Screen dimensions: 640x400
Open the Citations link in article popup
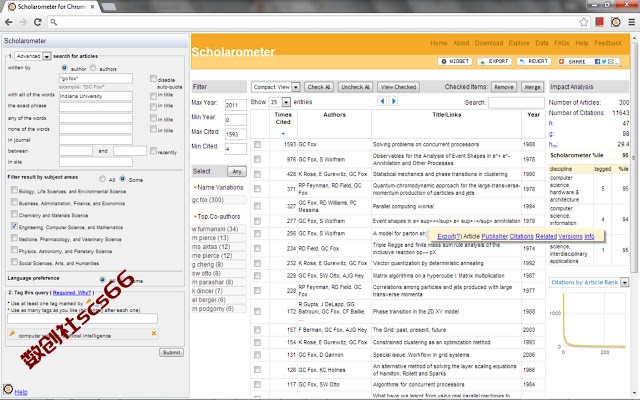pos(521,236)
